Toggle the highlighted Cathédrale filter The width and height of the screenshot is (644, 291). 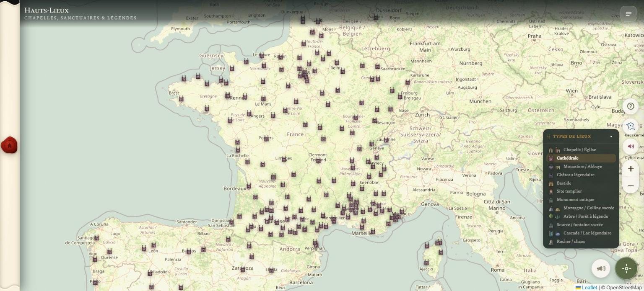[x=581, y=158]
